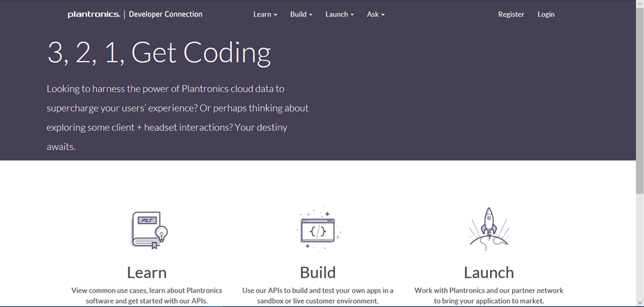
Task: Click the PLT book Learn icon
Action: coord(149,230)
